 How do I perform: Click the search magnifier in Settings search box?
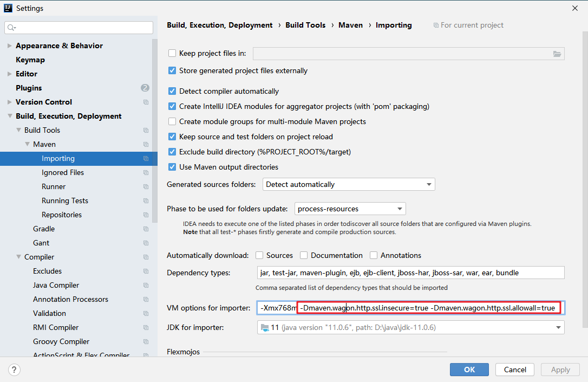click(x=11, y=26)
